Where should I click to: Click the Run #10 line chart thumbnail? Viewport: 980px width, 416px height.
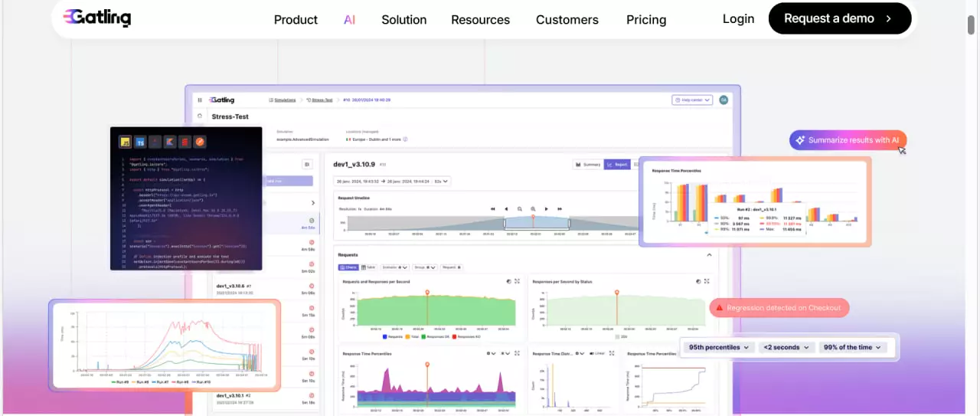165,346
